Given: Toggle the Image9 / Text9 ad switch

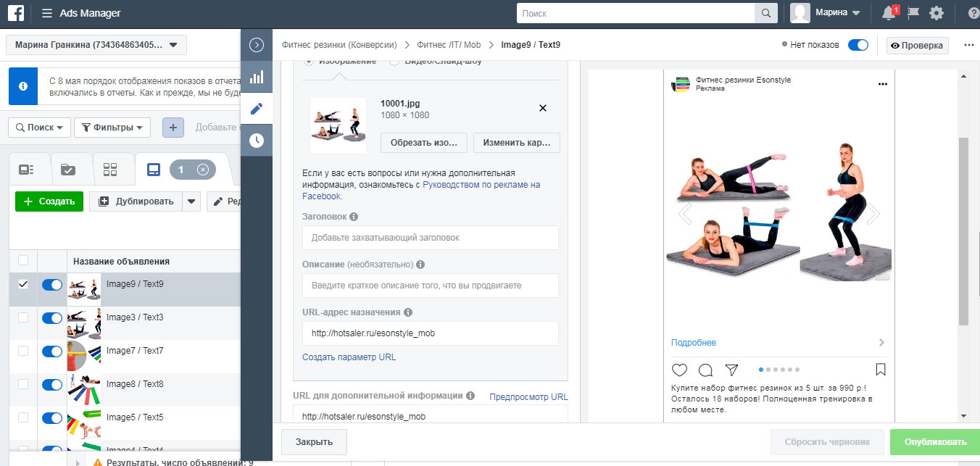Looking at the screenshot, I should click(52, 285).
